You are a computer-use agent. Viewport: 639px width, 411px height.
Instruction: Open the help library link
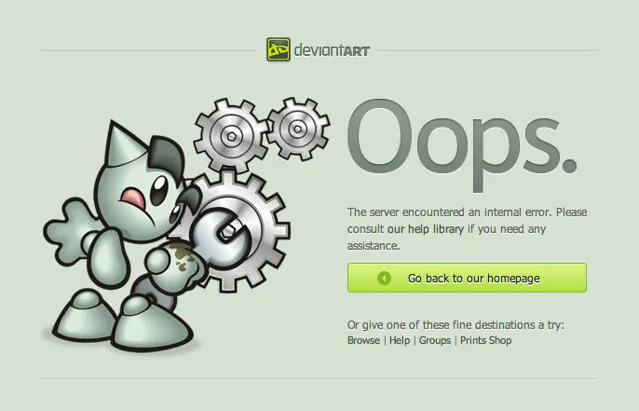(436, 229)
